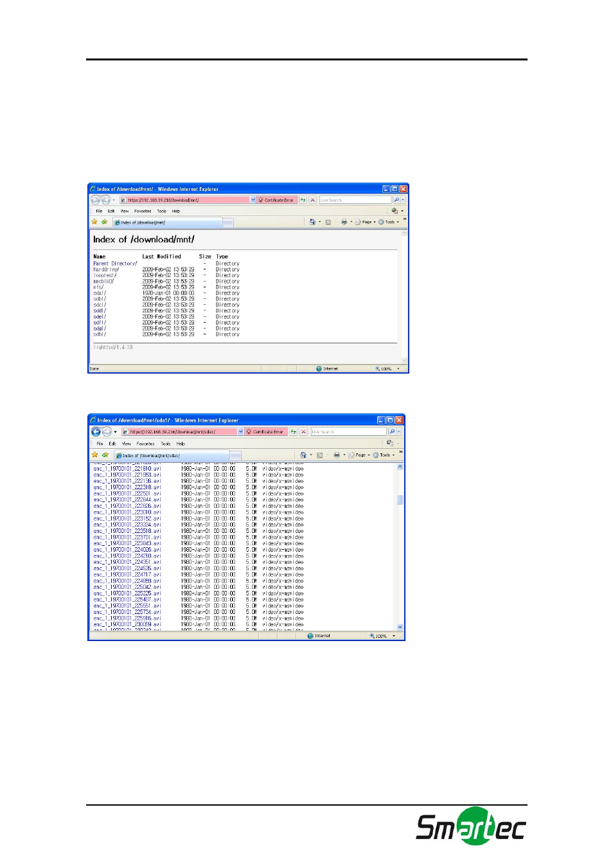Open sda1/ directory link
613x868 pixels.
pos(100,293)
